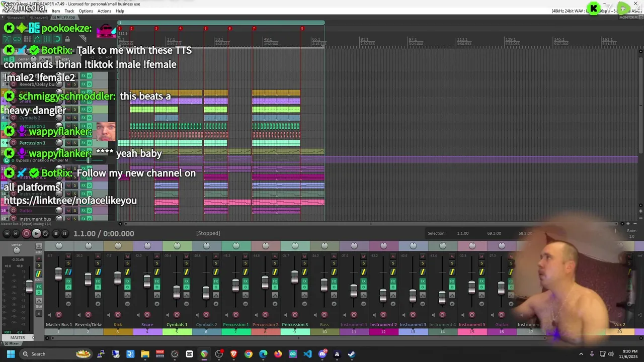Click arrange view horizontal scrollbar
The image size is (644, 362).
(371, 224)
